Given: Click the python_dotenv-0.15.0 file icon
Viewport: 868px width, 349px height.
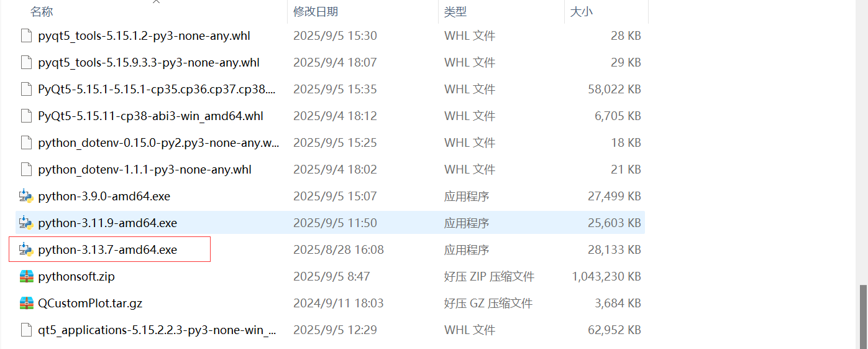Looking at the screenshot, I should 25,142.
